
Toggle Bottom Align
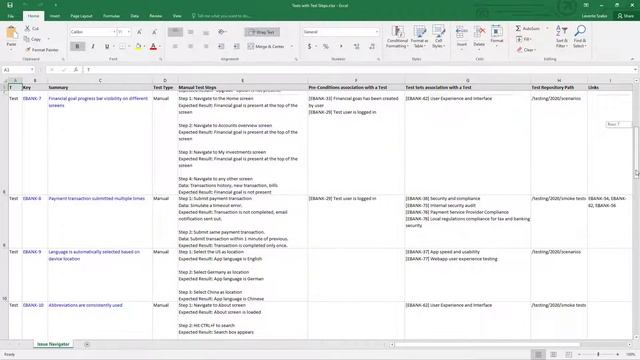(x=206, y=32)
